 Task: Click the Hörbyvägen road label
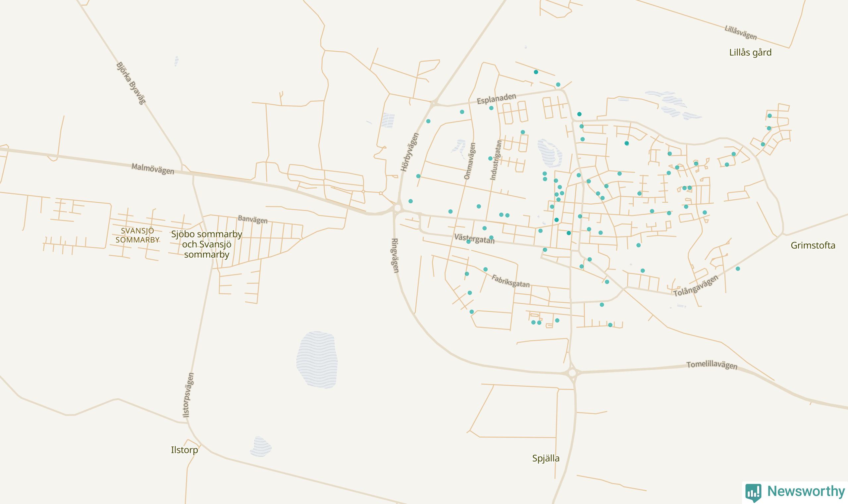tap(409, 152)
